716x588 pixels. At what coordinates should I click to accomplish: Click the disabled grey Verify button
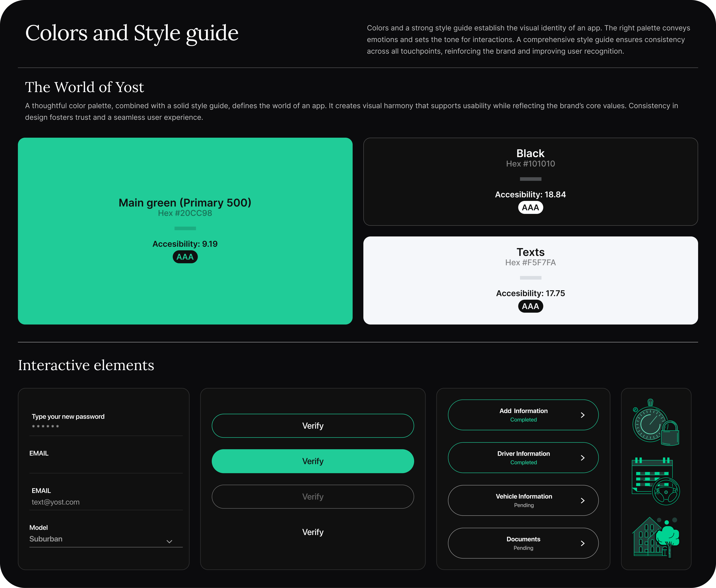[313, 497]
